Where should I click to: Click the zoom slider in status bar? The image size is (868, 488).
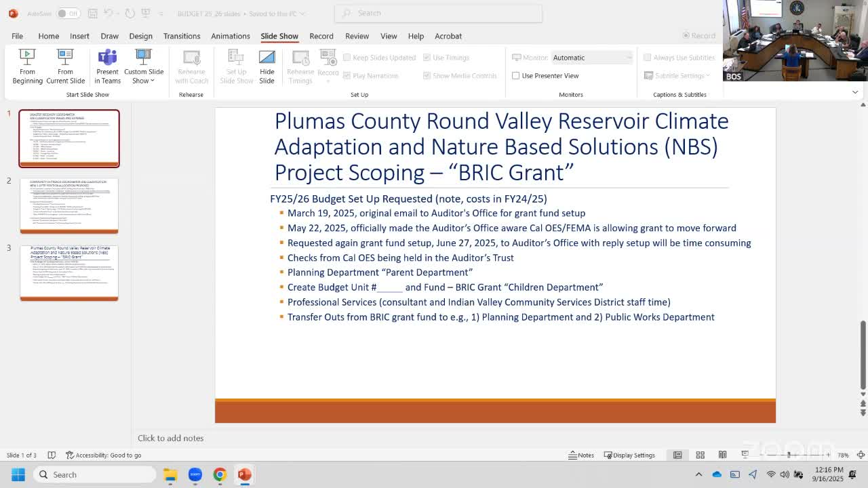click(x=789, y=455)
